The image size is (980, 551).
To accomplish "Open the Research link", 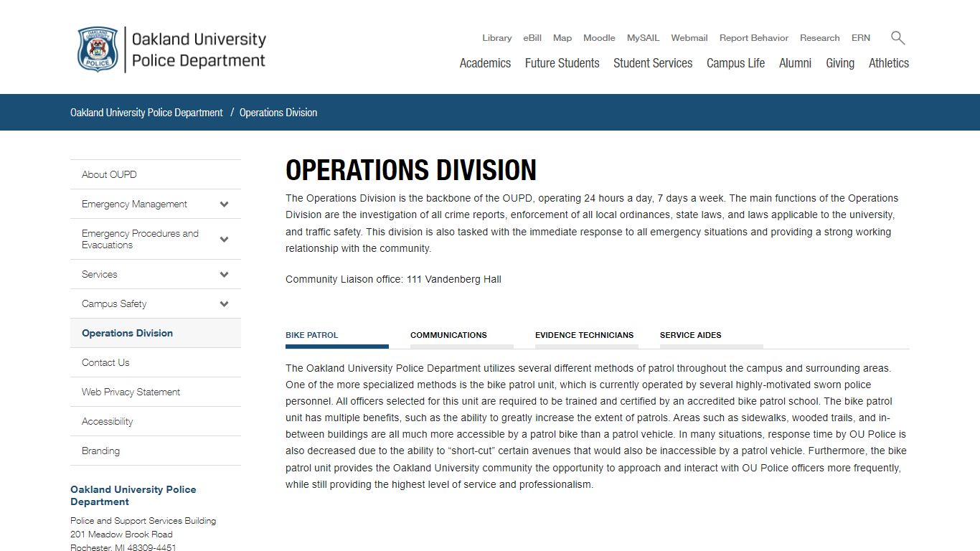I will tap(819, 38).
